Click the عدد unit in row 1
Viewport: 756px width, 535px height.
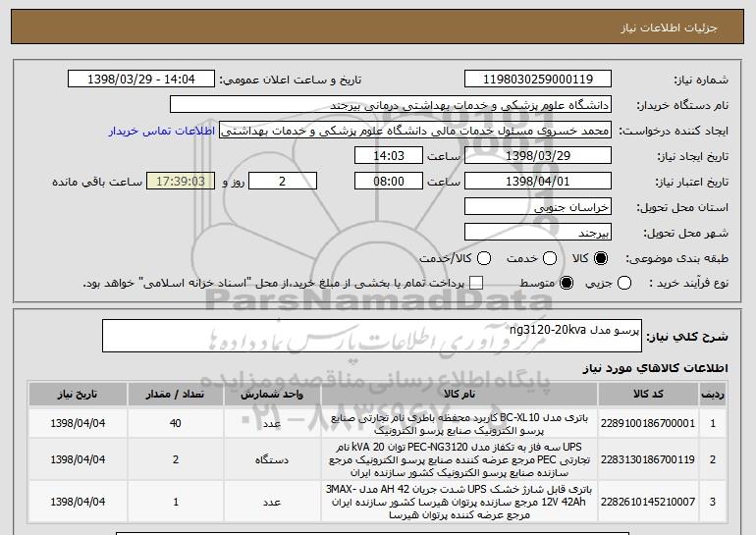tap(272, 424)
